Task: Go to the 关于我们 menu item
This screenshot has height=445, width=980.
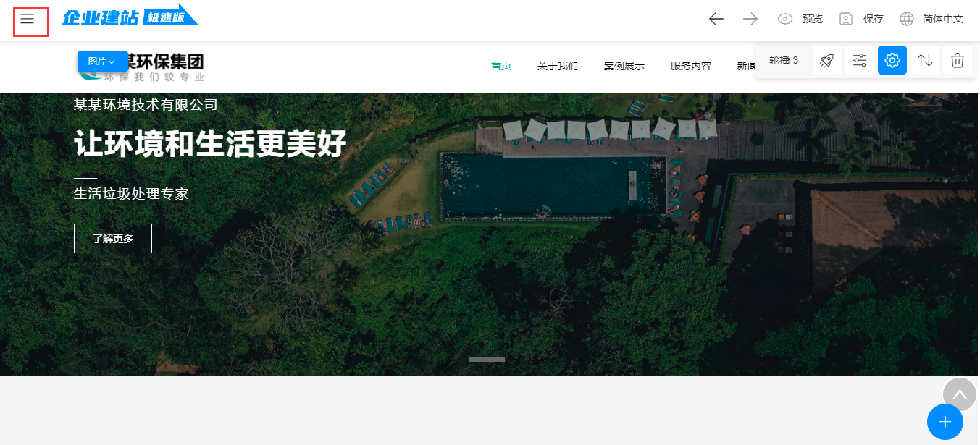Action: (557, 66)
